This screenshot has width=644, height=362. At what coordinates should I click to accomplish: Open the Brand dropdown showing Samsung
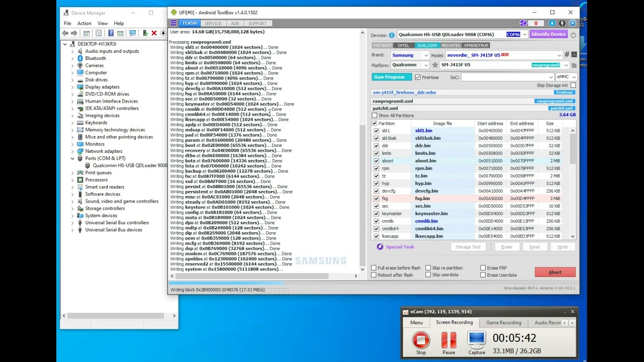426,55
